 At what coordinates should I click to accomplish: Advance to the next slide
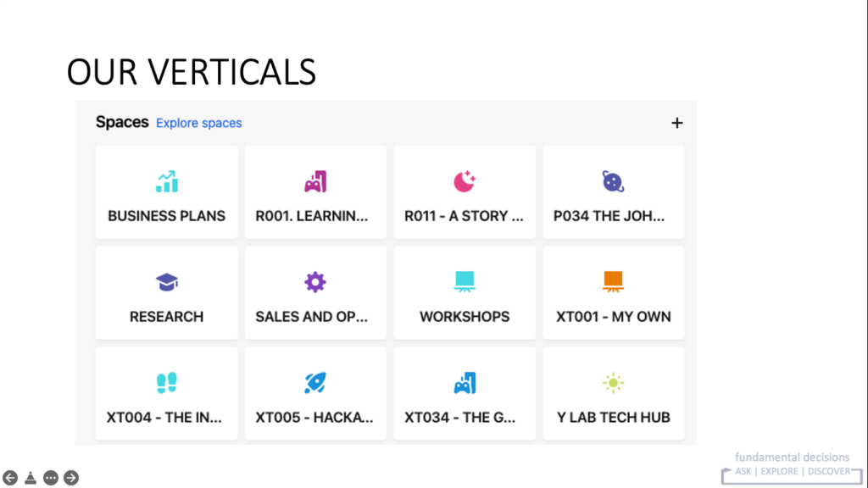[x=71, y=478]
